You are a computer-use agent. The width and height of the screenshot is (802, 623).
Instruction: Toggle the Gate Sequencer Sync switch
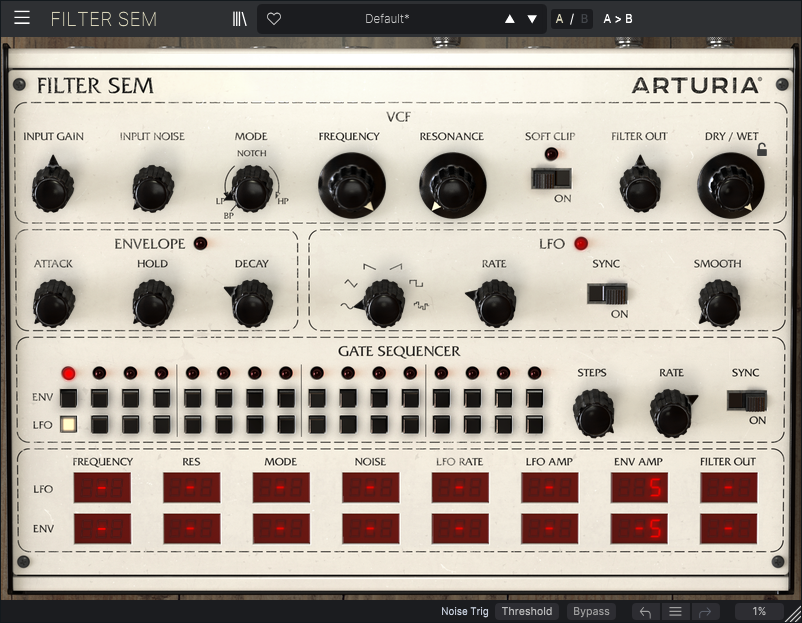click(745, 400)
